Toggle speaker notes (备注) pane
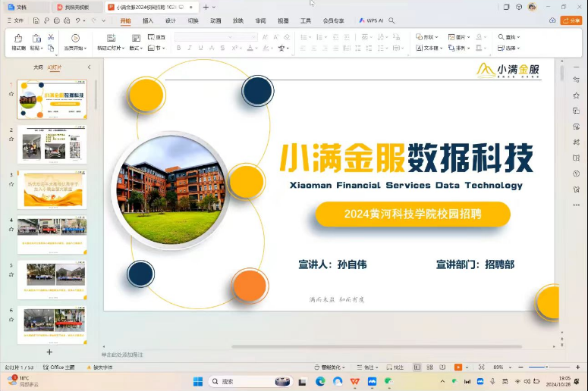588x391 pixels. (367, 368)
